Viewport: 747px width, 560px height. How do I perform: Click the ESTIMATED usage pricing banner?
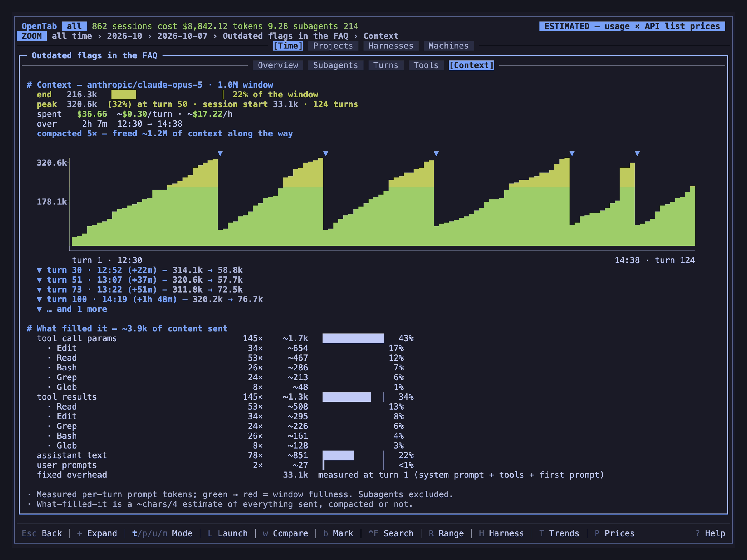pyautogui.click(x=632, y=26)
